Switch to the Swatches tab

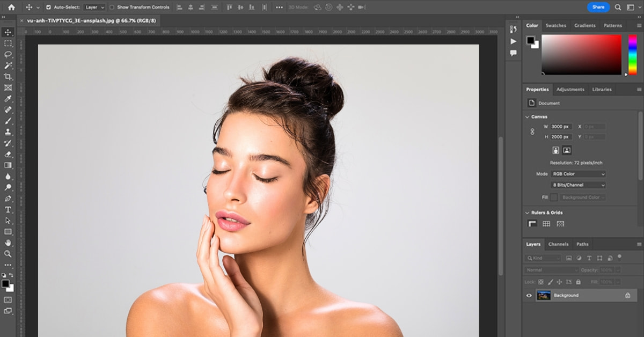[555, 25]
